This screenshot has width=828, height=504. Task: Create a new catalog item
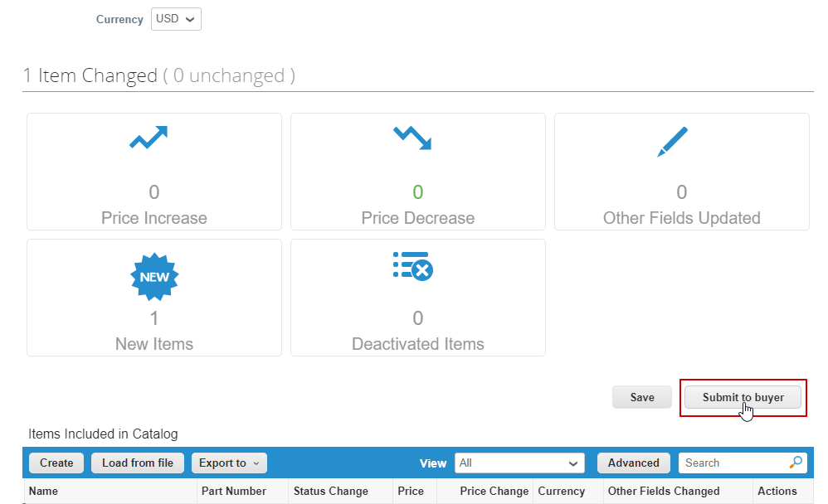pyautogui.click(x=56, y=463)
